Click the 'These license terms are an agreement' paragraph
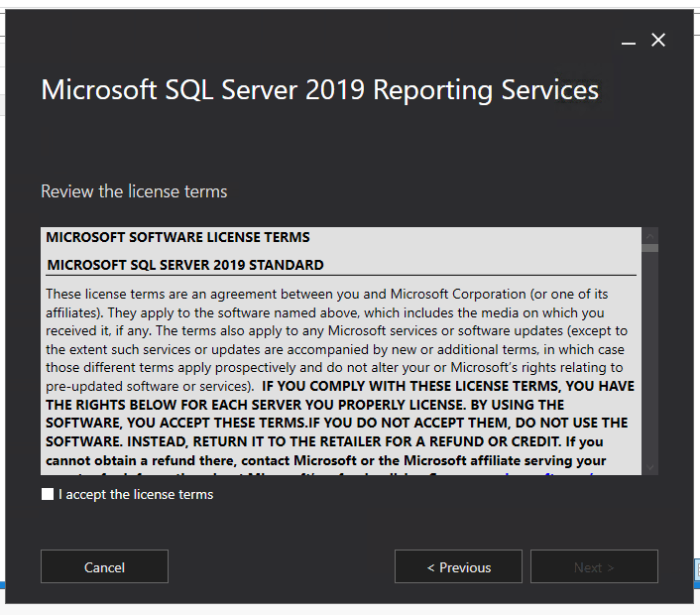 pyautogui.click(x=169, y=295)
